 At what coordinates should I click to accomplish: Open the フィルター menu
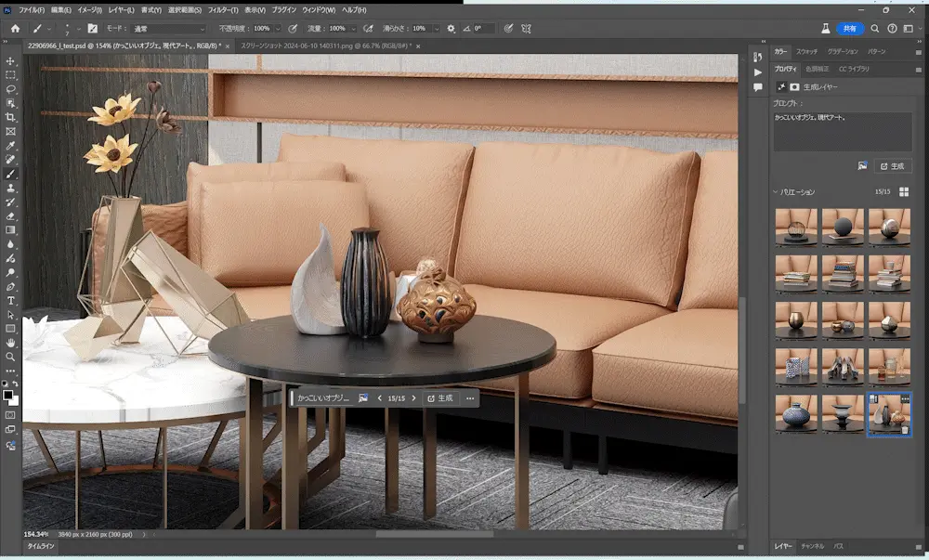tap(223, 10)
